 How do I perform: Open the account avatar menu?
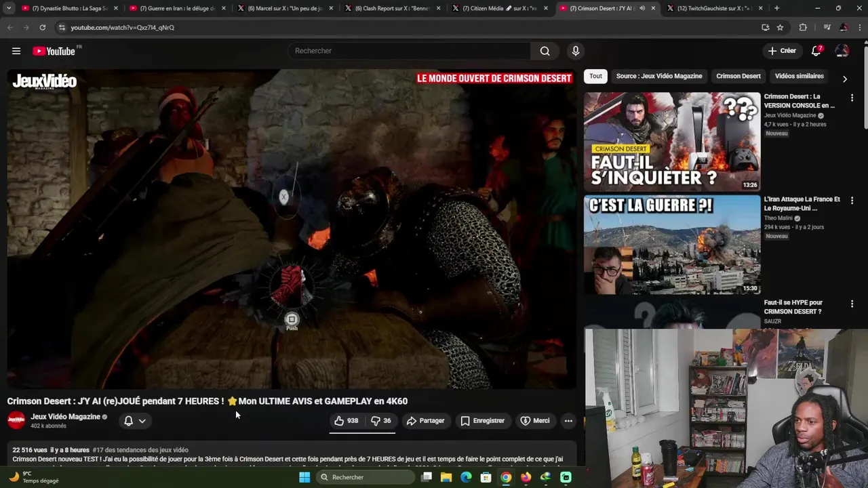pyautogui.click(x=842, y=51)
